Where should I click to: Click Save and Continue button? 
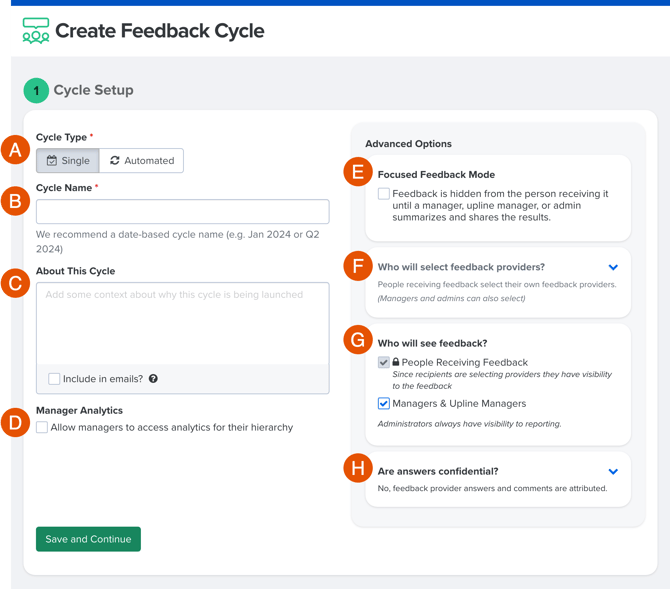pos(88,539)
